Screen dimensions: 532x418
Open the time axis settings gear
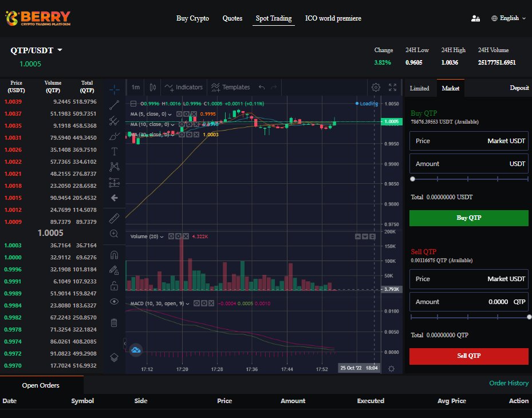(x=391, y=369)
